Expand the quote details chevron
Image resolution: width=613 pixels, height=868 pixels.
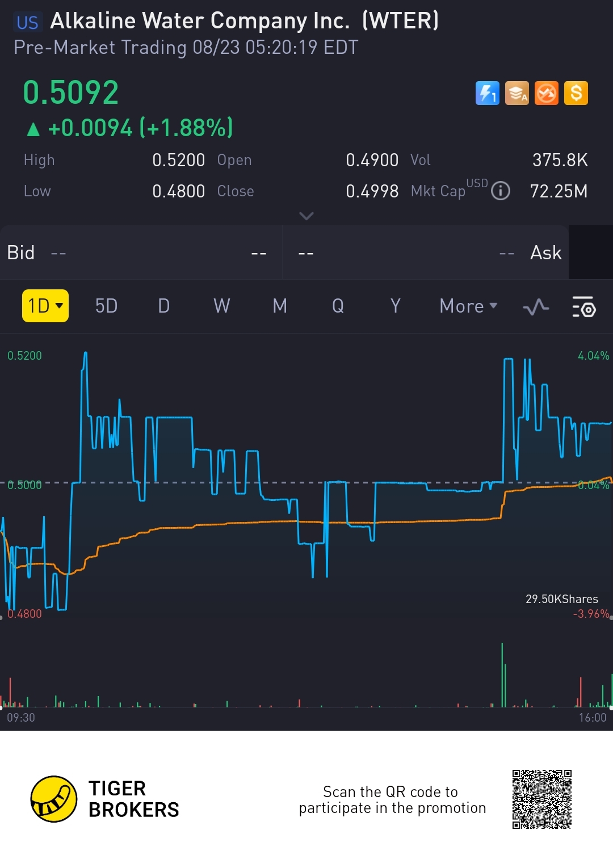(x=306, y=216)
